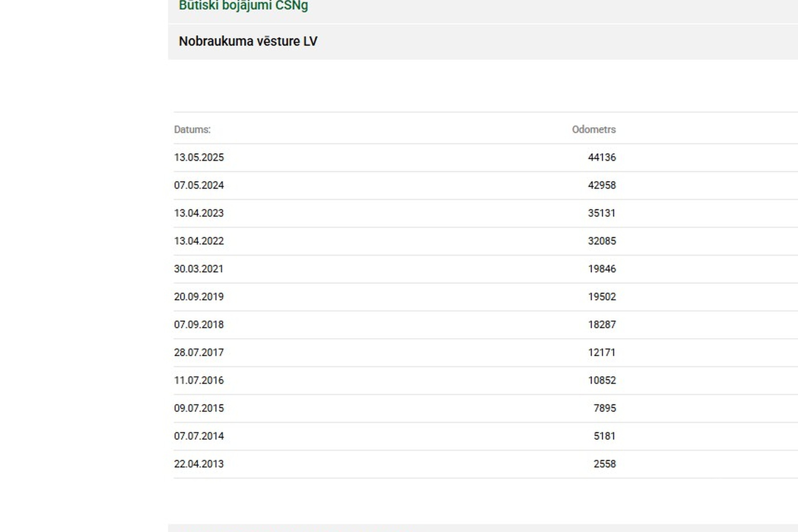Click the odometer value 44136
This screenshot has height=532, width=798.
tap(602, 157)
